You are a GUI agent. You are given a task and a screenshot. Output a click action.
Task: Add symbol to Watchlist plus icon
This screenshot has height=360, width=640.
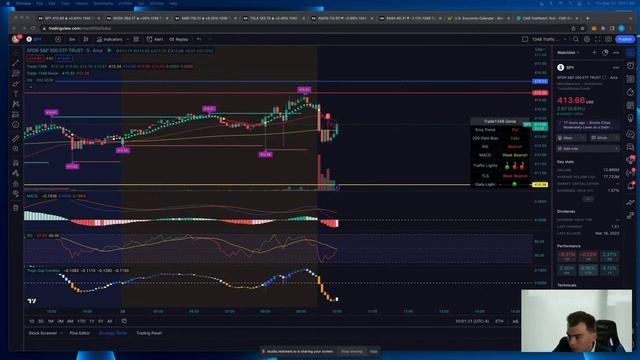[x=594, y=53]
